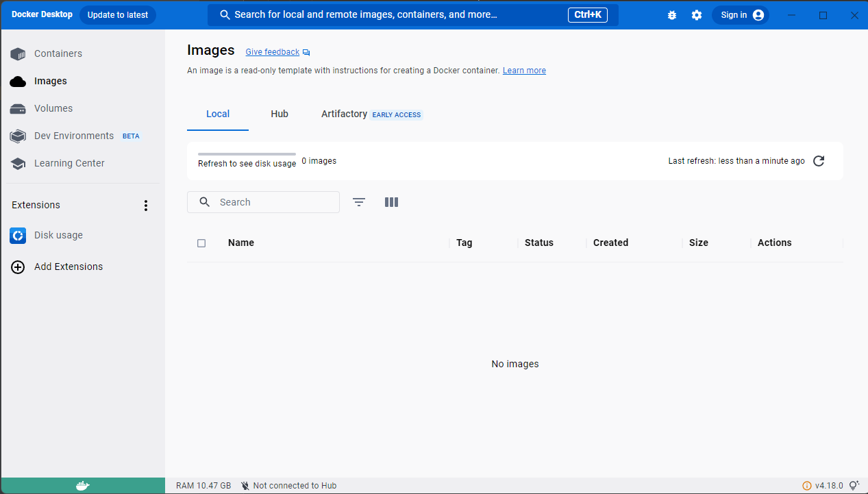Click the feedback speech bubble icon

(306, 52)
